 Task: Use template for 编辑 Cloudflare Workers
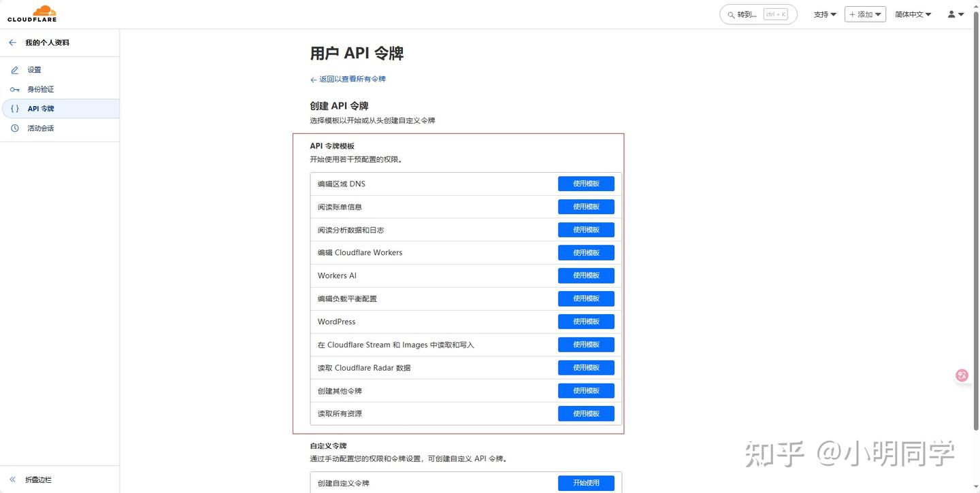586,253
